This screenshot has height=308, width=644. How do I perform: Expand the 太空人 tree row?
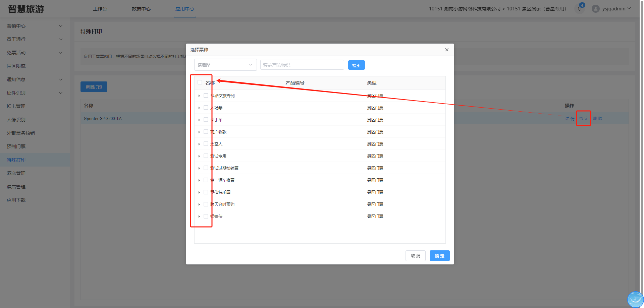199,144
